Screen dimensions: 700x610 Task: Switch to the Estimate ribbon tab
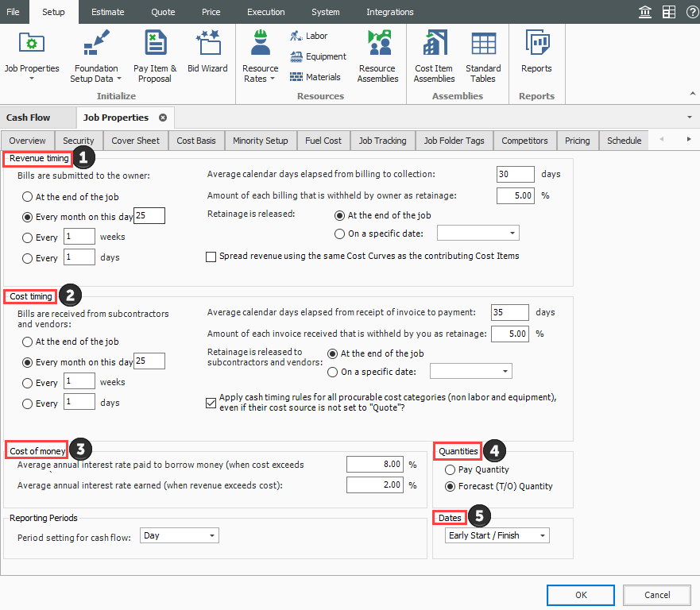(107, 12)
